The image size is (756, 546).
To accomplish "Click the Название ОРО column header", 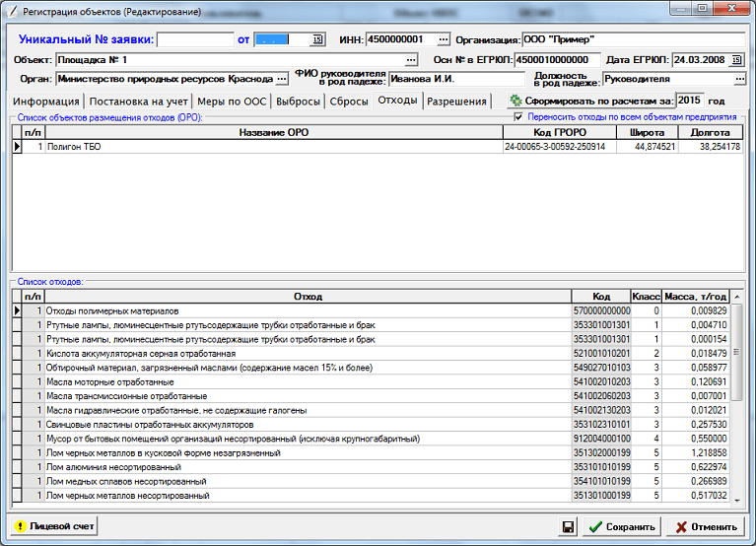I will 274,132.
